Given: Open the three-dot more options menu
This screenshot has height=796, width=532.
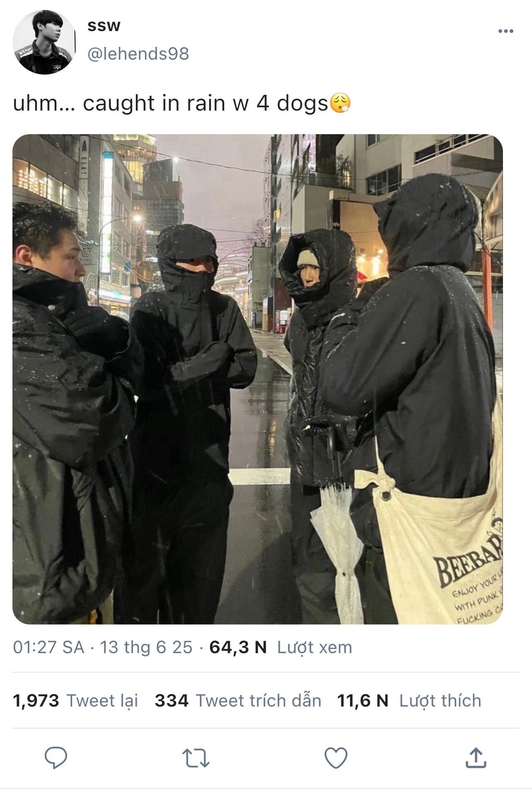Looking at the screenshot, I should [x=505, y=31].
